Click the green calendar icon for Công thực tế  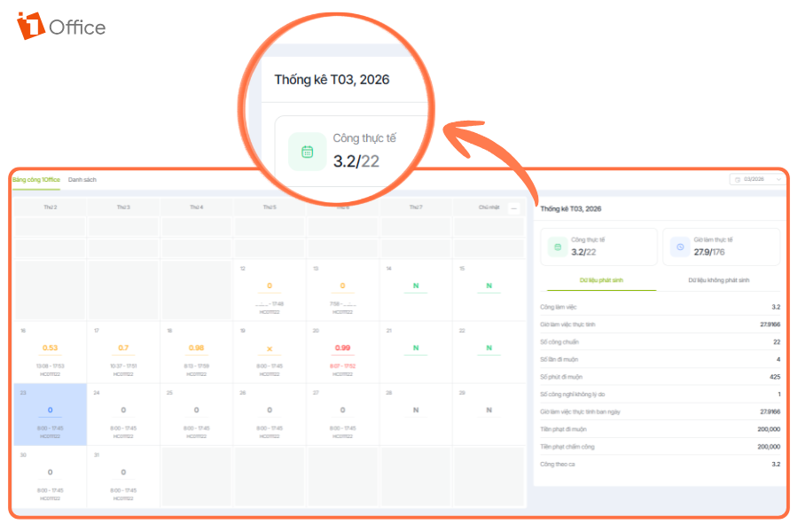[x=558, y=246]
